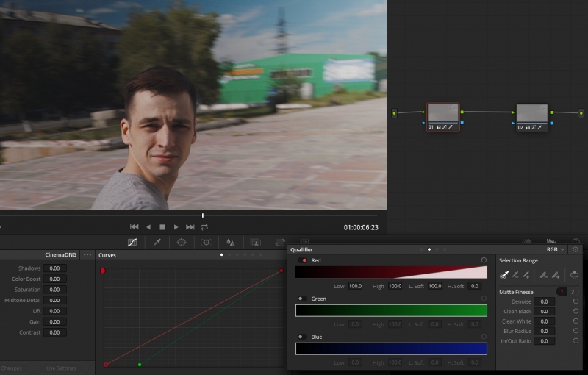Select node 02 in the node graph
Image resolution: width=588 pixels, height=375 pixels.
click(x=531, y=114)
